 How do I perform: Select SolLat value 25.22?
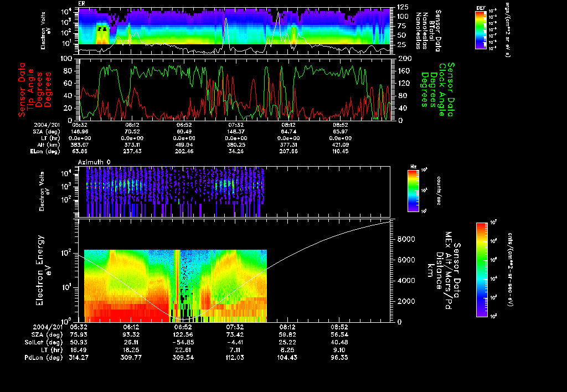(287, 342)
